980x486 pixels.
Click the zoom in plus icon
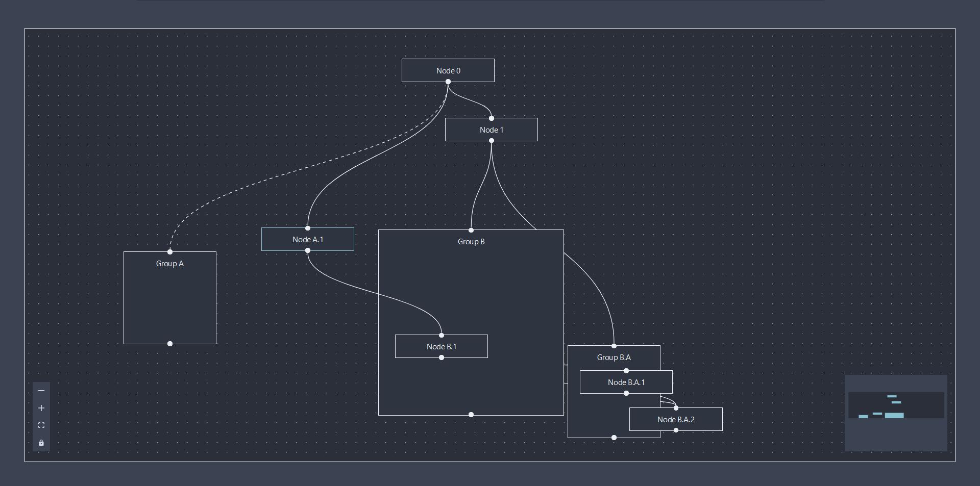click(x=41, y=408)
